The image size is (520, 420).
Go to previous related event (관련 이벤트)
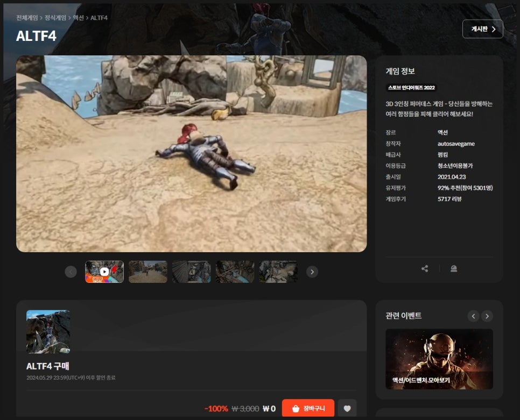pos(473,316)
